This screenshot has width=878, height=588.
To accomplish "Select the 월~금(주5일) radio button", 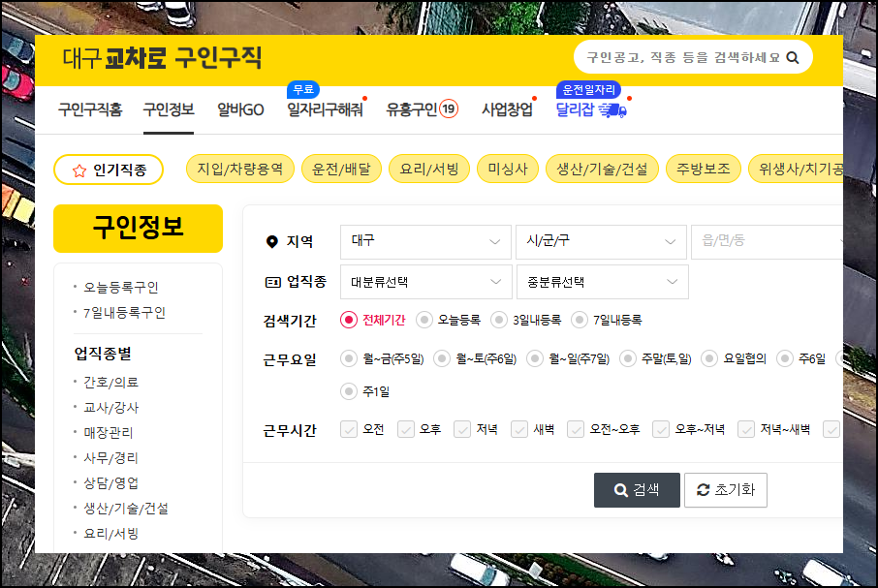I will click(x=349, y=358).
